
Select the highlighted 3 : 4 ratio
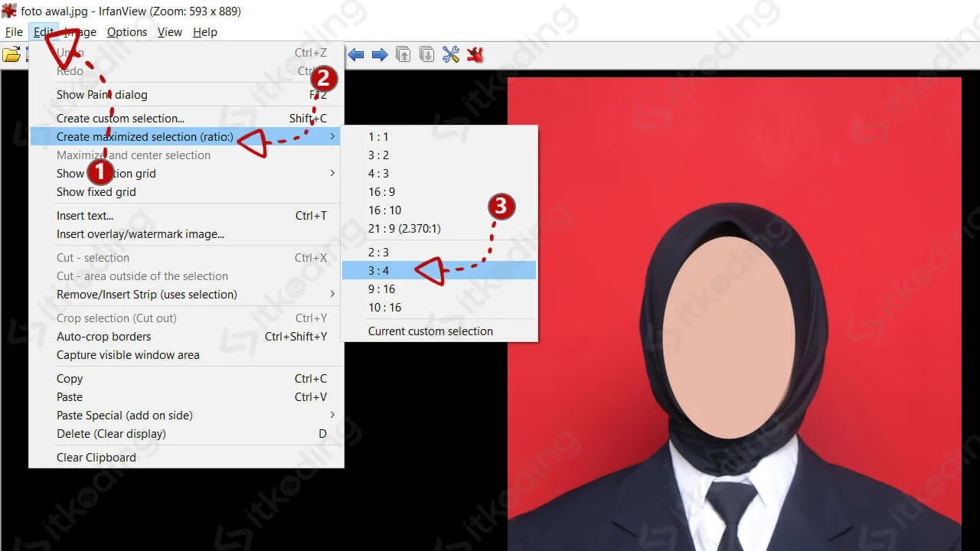439,271
